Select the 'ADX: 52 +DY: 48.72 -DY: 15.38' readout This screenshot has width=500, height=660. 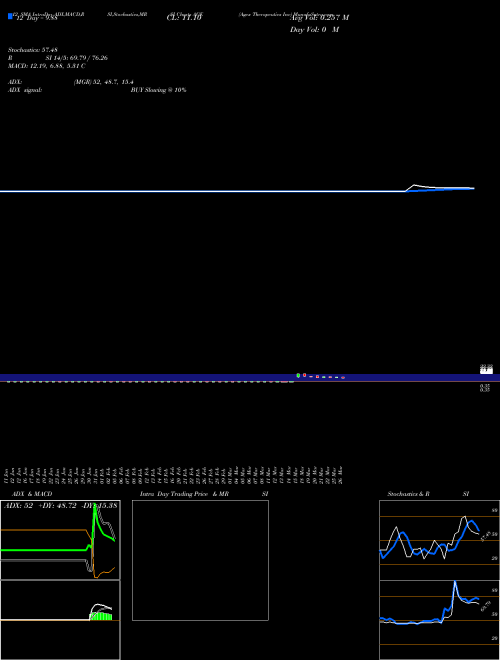click(61, 505)
